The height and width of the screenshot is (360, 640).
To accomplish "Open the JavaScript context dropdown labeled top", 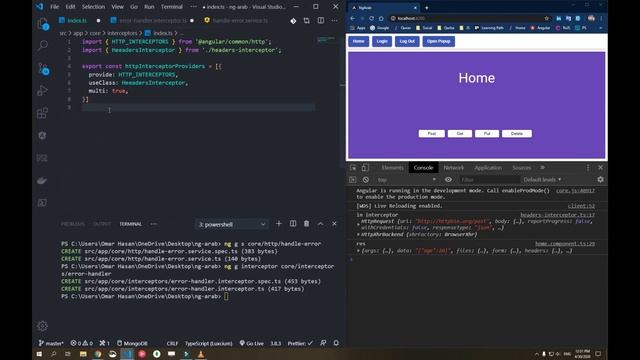I will [406, 180].
